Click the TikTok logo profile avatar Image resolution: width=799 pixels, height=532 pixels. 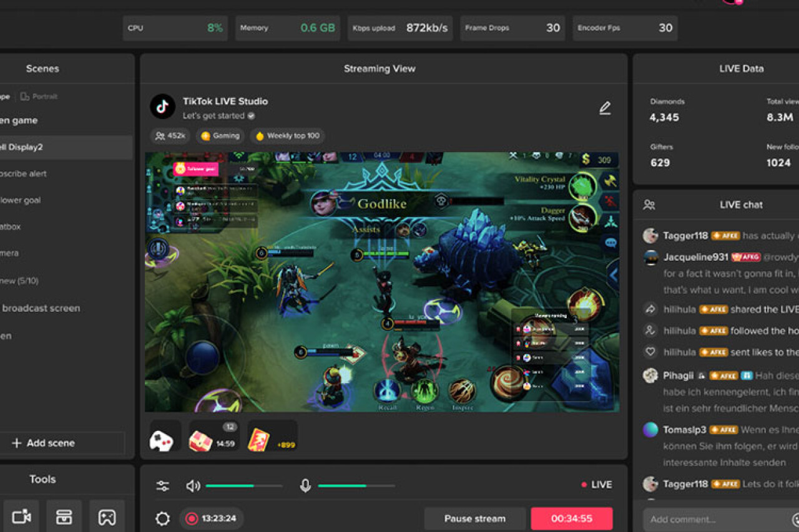pos(162,107)
